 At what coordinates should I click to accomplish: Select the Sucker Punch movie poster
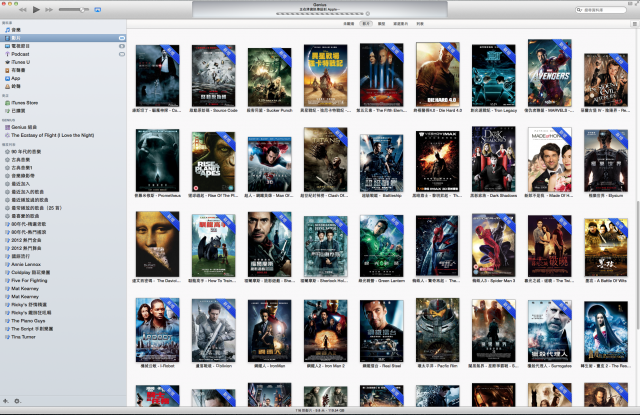[x=269, y=77]
